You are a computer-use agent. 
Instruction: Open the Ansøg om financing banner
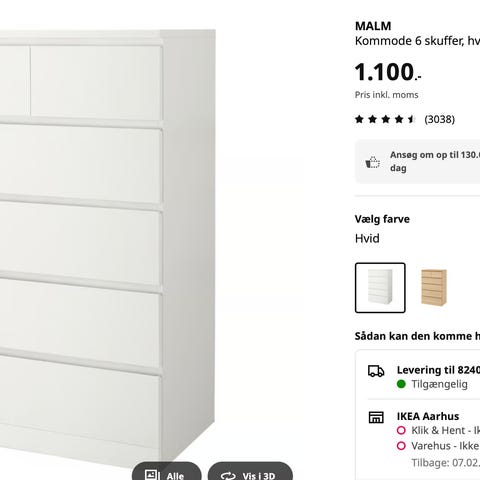pos(417,162)
